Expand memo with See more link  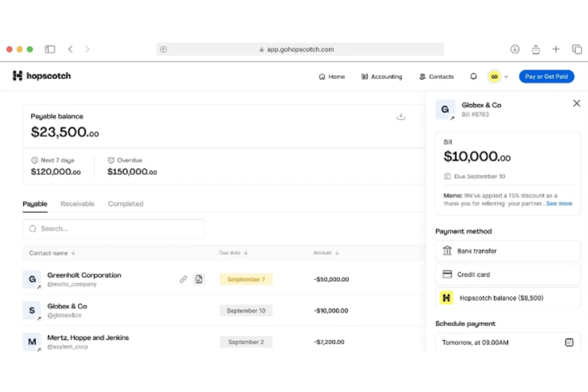click(x=559, y=203)
